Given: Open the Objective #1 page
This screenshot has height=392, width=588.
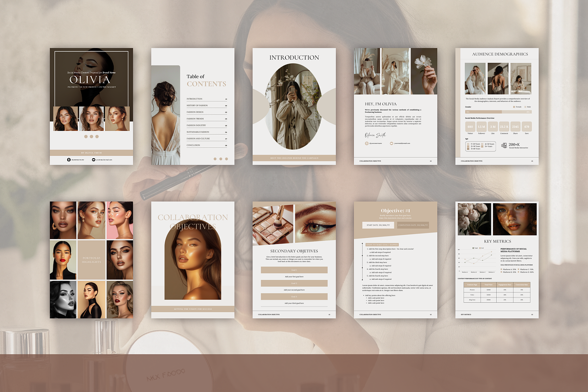Looking at the screenshot, I should (395, 260).
